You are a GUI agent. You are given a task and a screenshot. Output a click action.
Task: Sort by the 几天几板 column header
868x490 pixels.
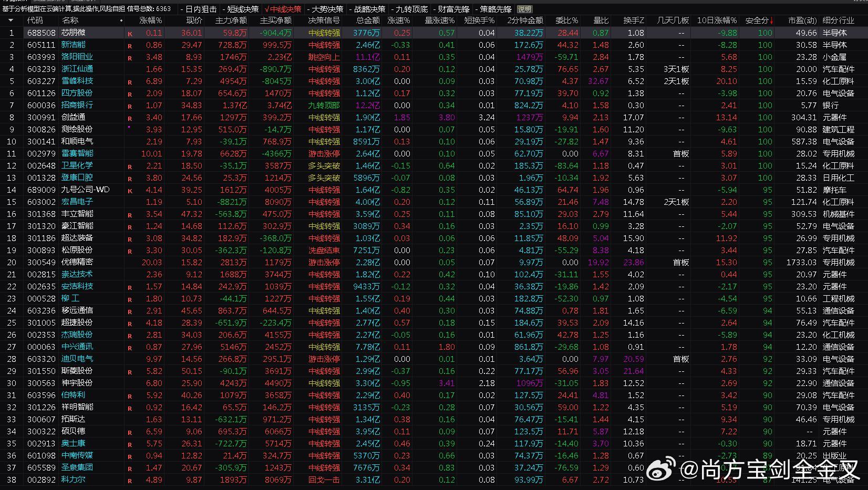673,20
